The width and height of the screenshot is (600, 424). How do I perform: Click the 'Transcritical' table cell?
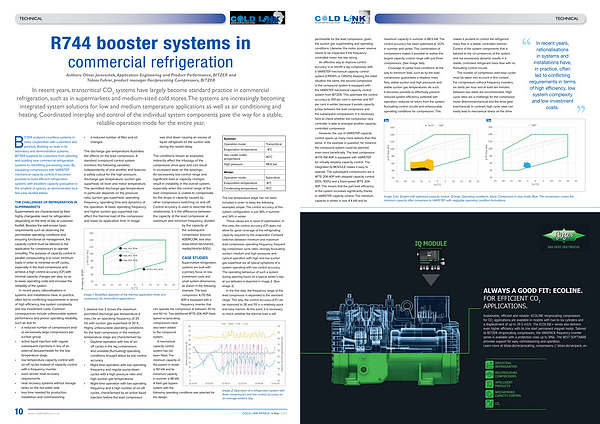274,144
